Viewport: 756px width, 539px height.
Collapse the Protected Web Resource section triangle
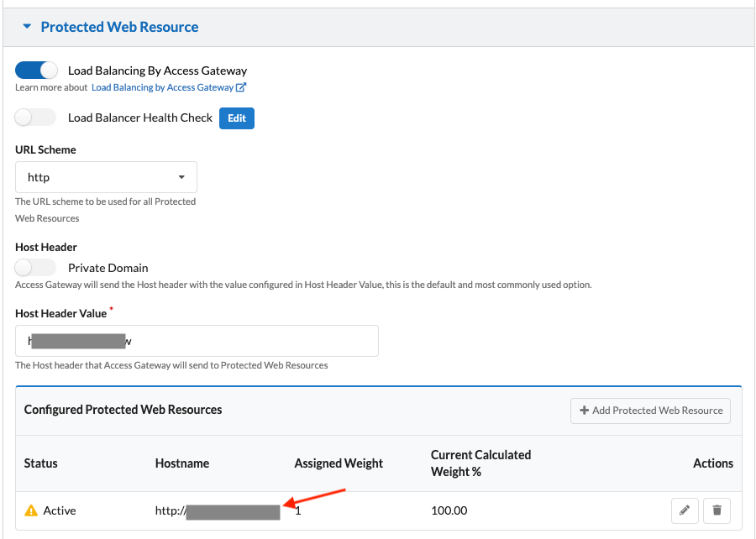click(27, 27)
